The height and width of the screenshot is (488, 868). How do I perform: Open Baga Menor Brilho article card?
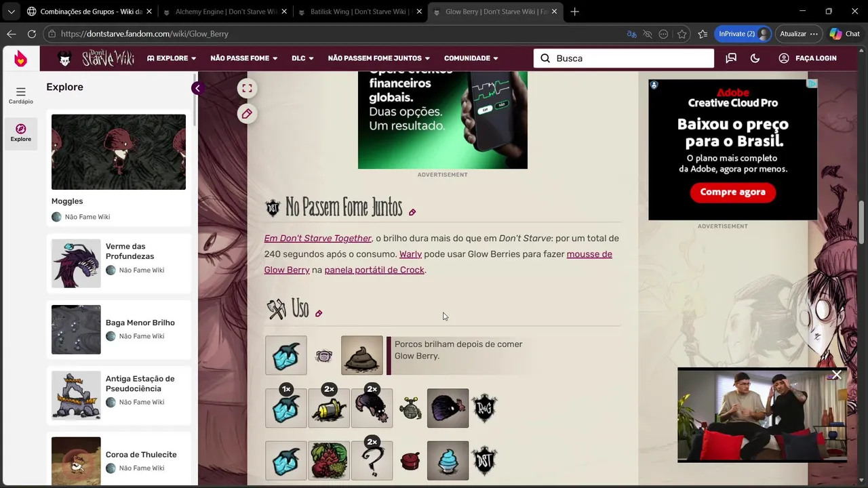pyautogui.click(x=119, y=329)
